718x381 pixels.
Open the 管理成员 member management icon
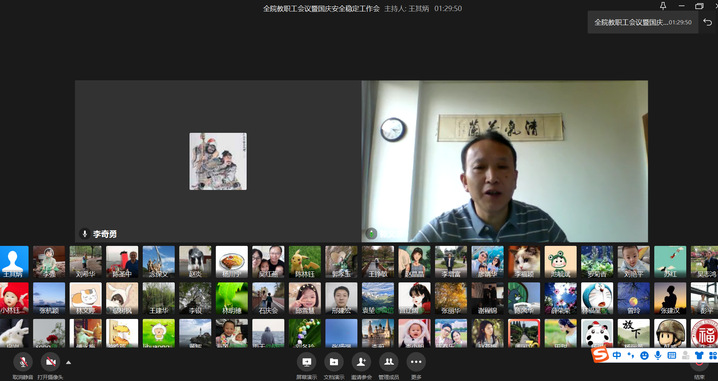point(389,362)
